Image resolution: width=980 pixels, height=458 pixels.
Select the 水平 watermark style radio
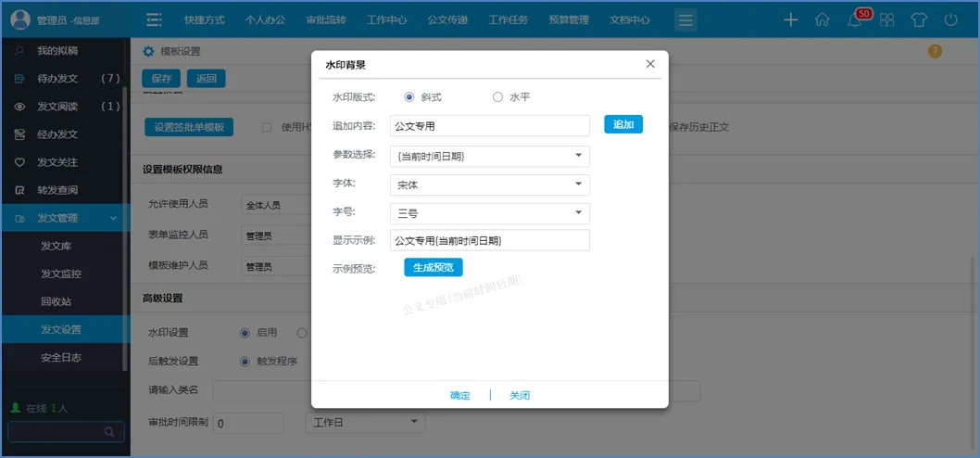pos(498,96)
